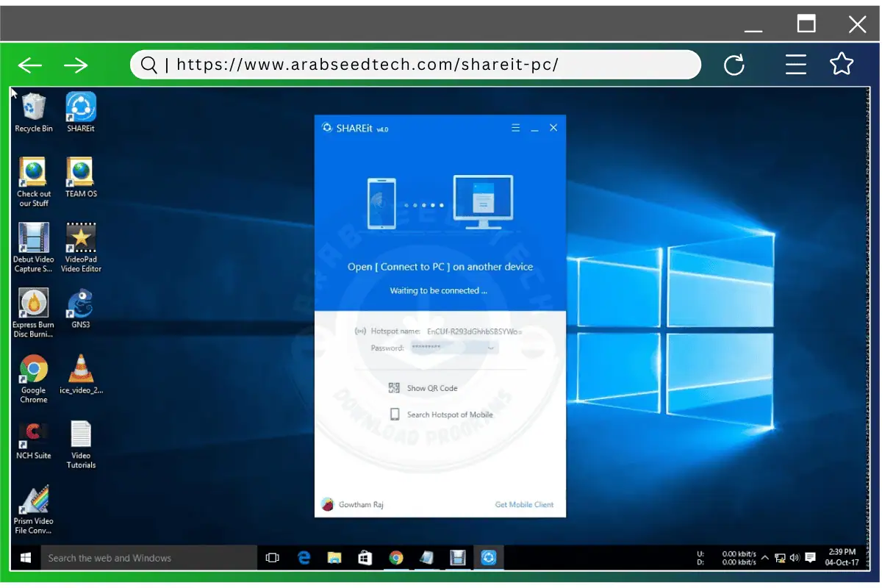
Task: Click the Search the web and Windows box
Action: [148, 558]
